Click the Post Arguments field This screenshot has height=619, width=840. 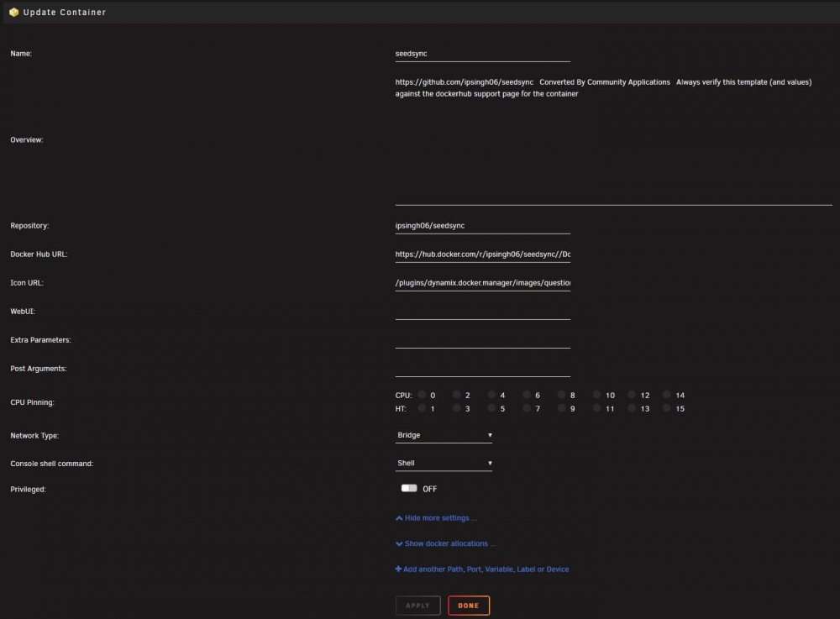point(483,369)
